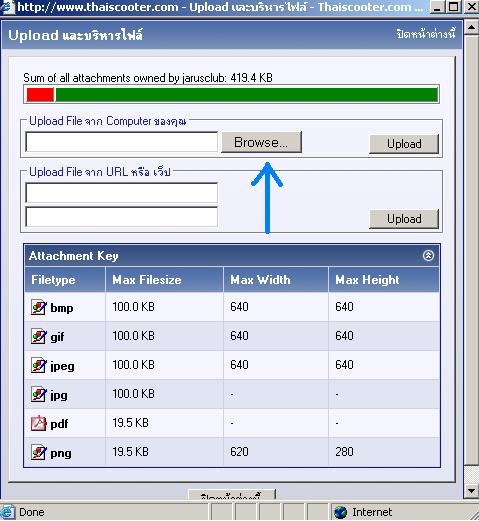Viewport: 479px width, 521px height.
Task: Click the scrollbar down arrow
Action: tap(471, 490)
